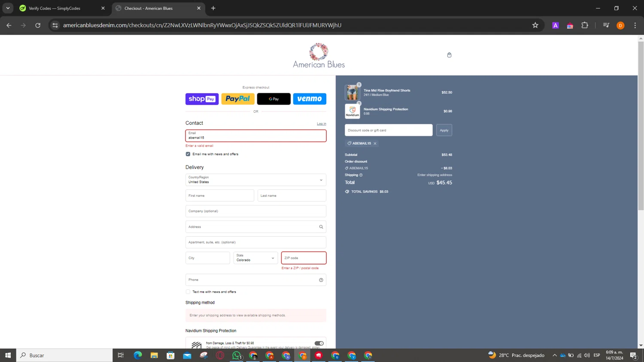The width and height of the screenshot is (644, 362).
Task: Focus the Apartment, suite, etc. field
Action: (x=256, y=242)
